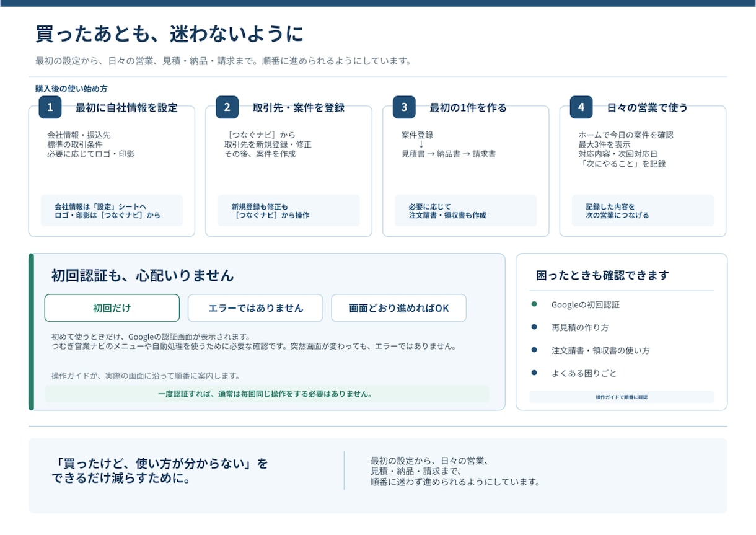Click the text その後、案件を作成
Screen dimensions: 756x535
click(260, 154)
